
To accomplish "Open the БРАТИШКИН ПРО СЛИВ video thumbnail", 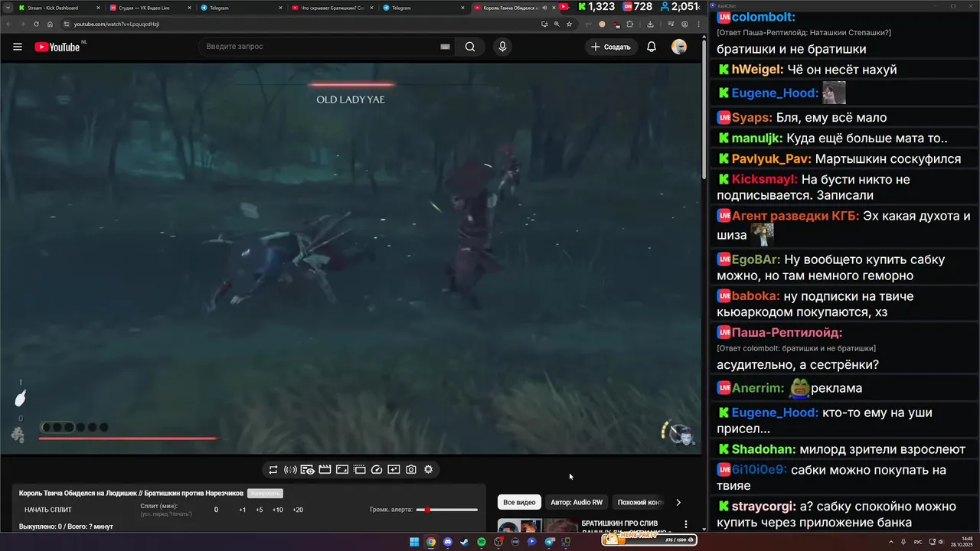I will 537,526.
